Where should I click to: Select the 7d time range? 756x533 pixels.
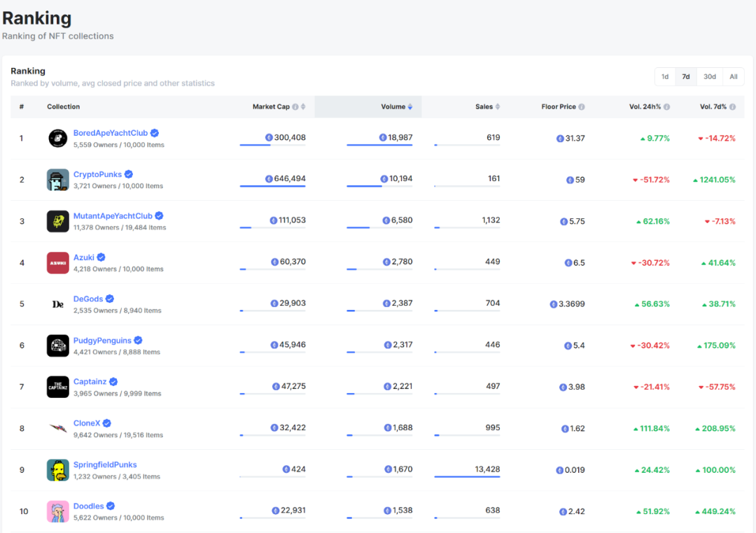click(685, 77)
